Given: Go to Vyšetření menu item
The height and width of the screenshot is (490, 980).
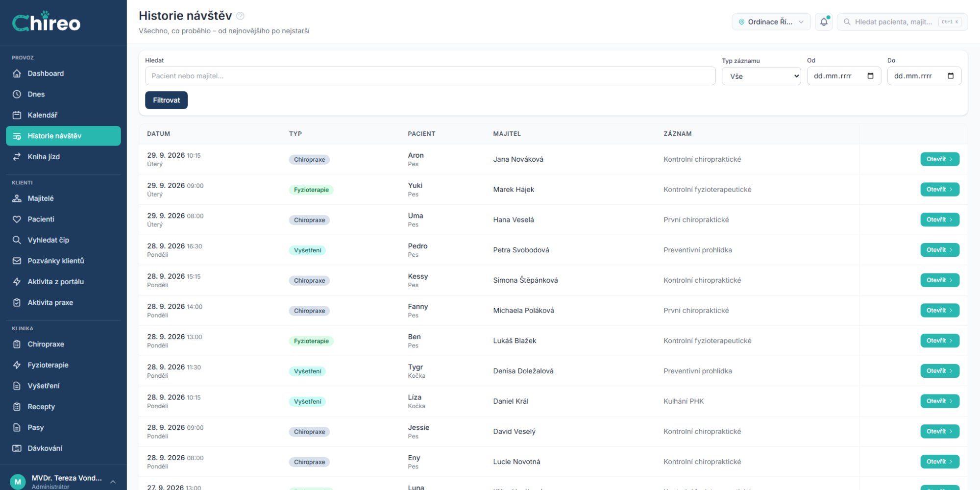Looking at the screenshot, I should pyautogui.click(x=63, y=386).
